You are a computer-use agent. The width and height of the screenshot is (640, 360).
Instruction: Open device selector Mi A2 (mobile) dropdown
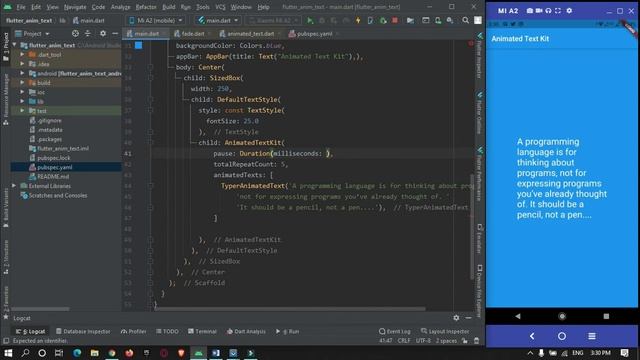click(x=156, y=20)
